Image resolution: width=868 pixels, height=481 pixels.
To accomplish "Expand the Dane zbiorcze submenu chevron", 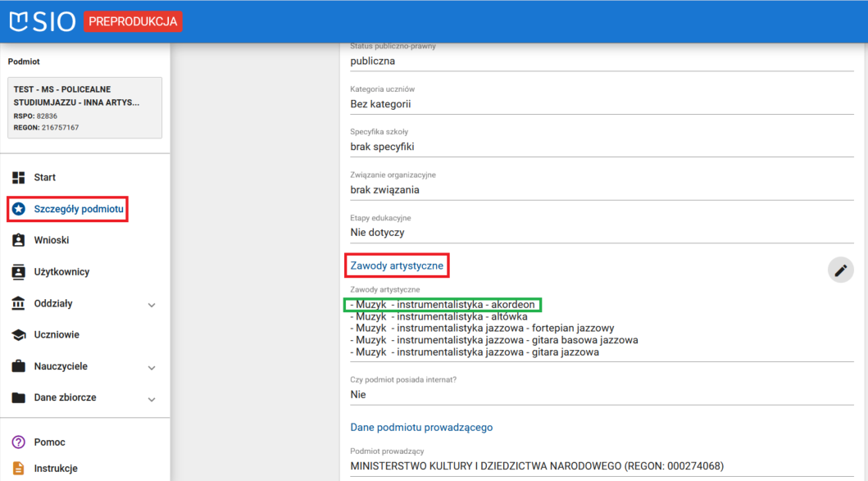I will (152, 399).
